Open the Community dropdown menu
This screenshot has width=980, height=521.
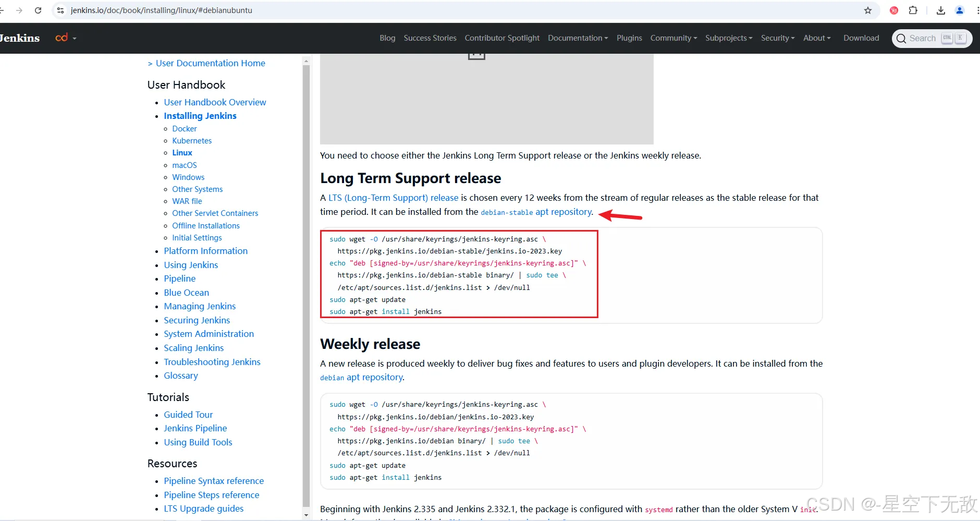673,38
